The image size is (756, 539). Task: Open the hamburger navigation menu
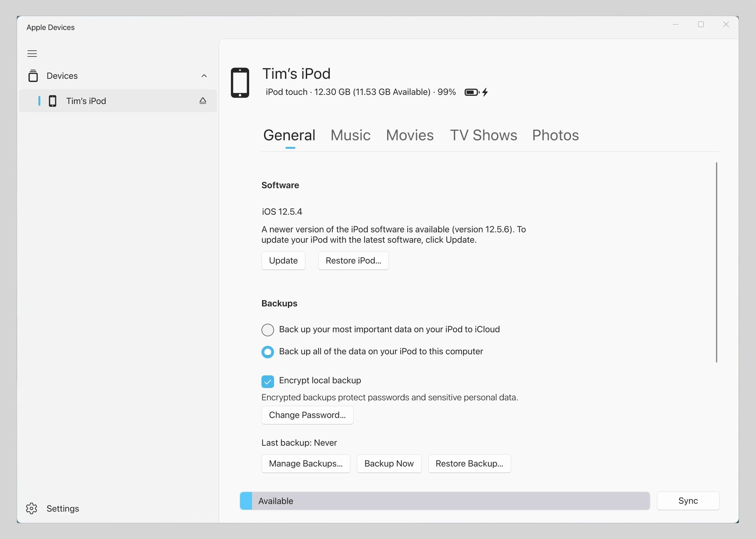(x=32, y=54)
